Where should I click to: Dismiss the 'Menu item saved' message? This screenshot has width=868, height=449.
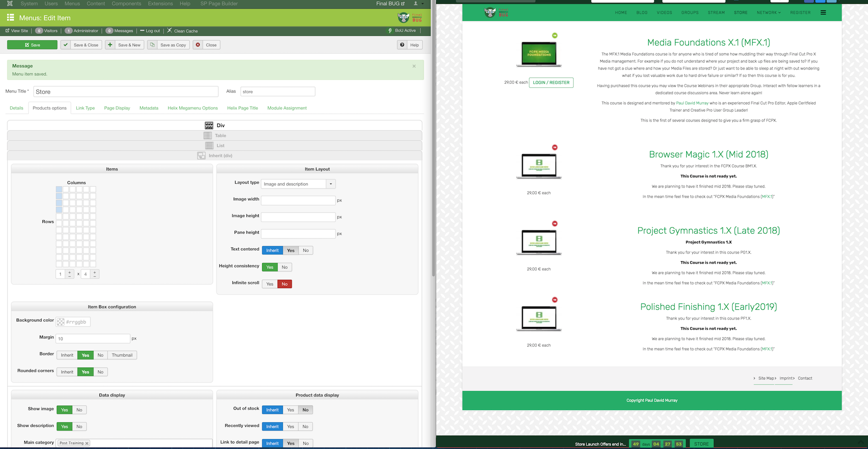click(x=414, y=66)
